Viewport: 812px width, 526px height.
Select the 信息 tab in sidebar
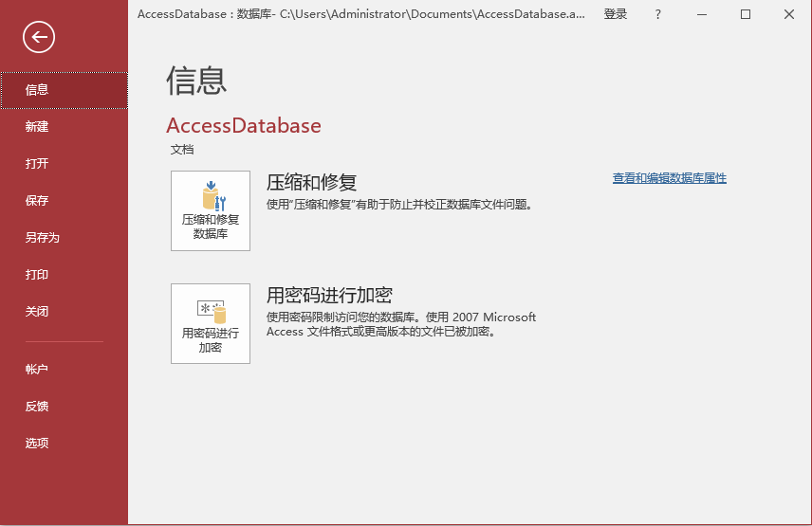63,90
